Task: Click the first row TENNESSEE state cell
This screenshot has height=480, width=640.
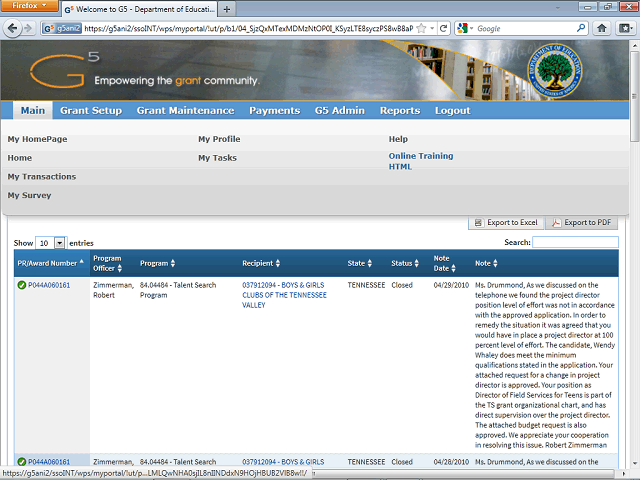Action: pyautogui.click(x=366, y=285)
